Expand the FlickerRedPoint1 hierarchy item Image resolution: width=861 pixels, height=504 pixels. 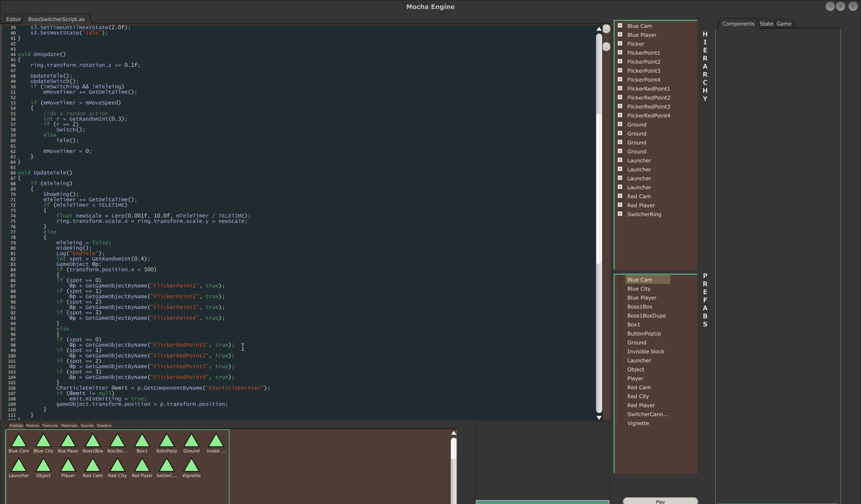(x=620, y=88)
